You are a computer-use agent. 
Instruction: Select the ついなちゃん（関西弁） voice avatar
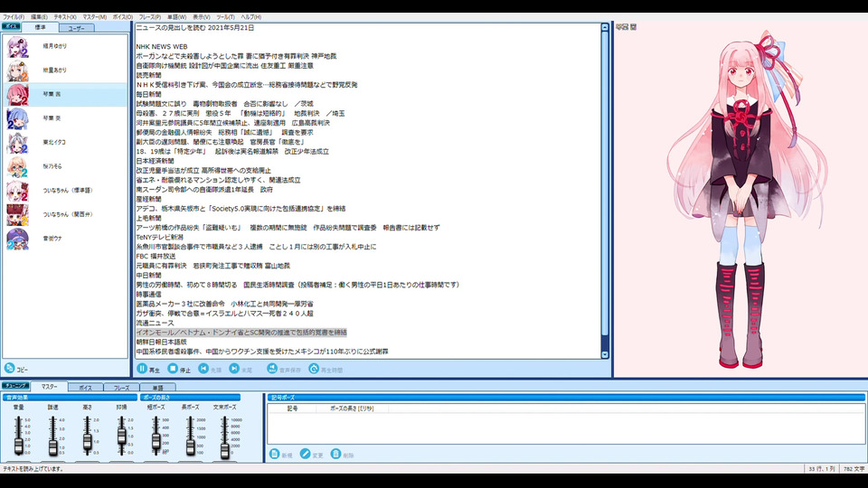pyautogui.click(x=17, y=215)
